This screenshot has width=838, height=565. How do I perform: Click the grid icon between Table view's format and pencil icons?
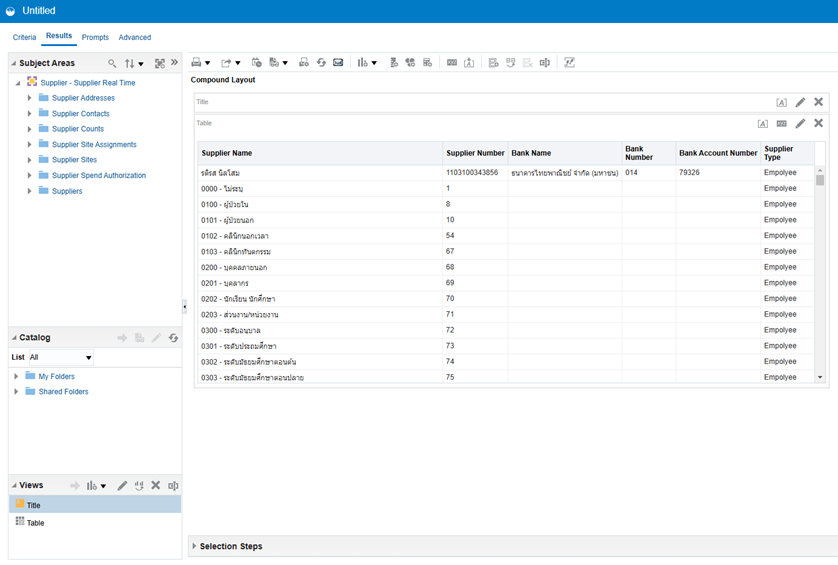tap(781, 123)
